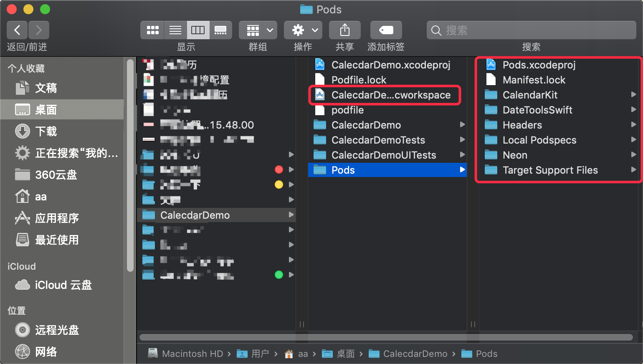Expand the DateToolsSwift folder arrow

(633, 109)
